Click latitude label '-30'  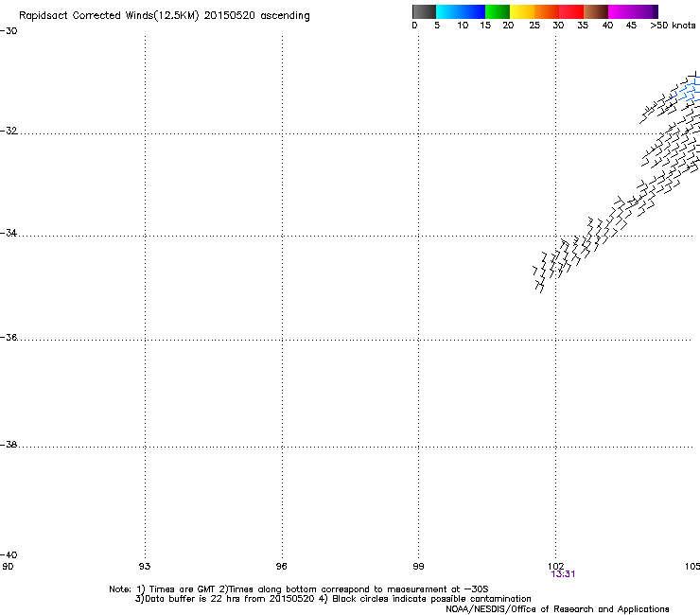[x=9, y=31]
